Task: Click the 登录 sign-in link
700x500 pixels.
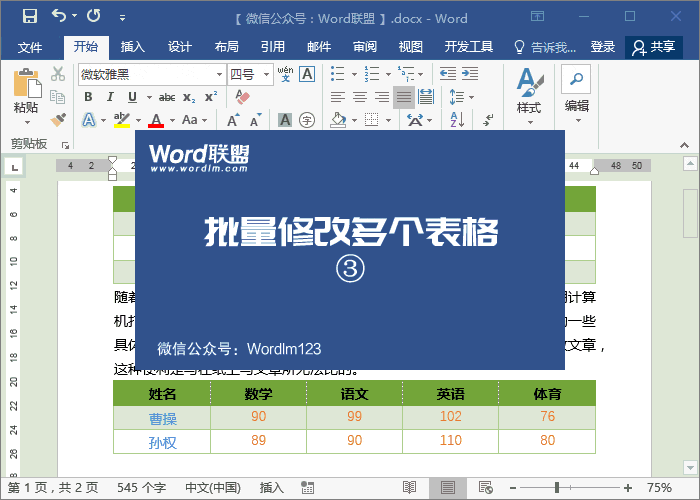Action: [x=603, y=46]
